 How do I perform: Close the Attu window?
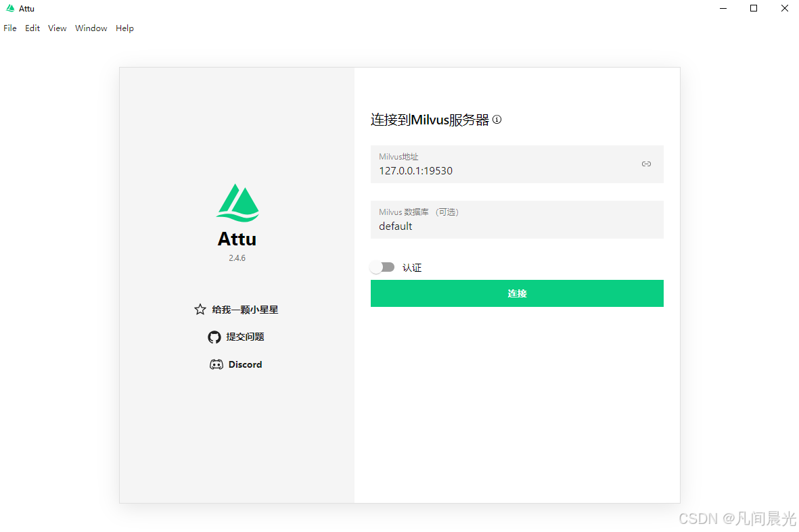coord(784,8)
